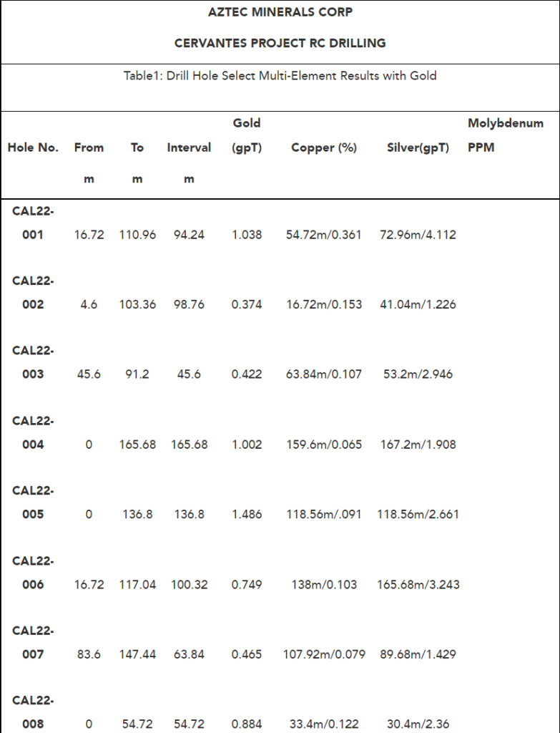560x733 pixels.
Task: Click gold value 1.038 cell
Action: pos(247,235)
